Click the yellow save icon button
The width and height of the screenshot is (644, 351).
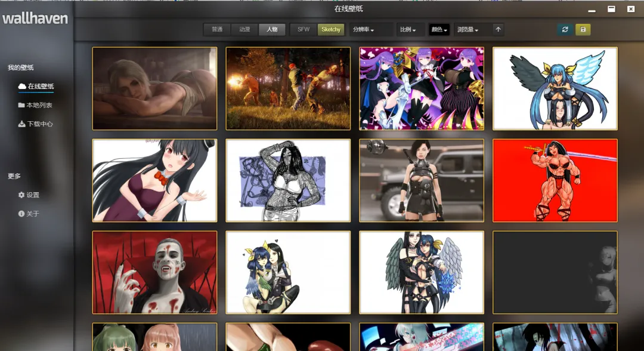pyautogui.click(x=583, y=30)
